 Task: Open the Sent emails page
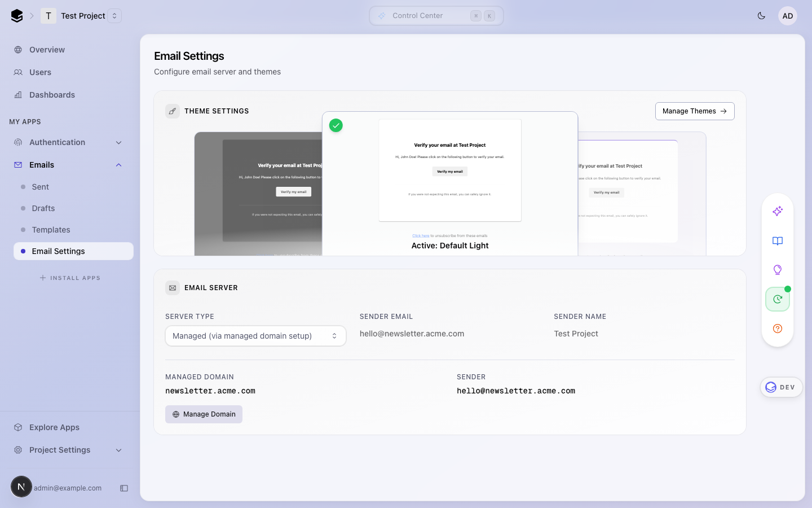tap(73, 187)
